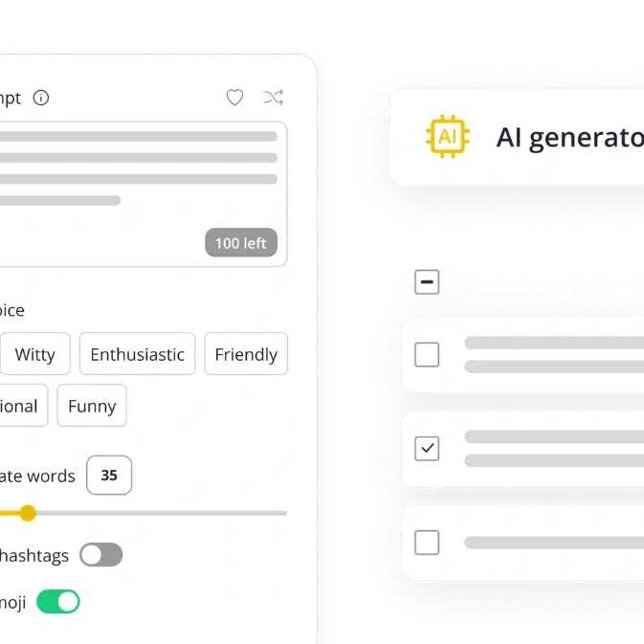The image size is (644, 644).
Task: Click the "100 left" character counter badge
Action: [x=240, y=243]
